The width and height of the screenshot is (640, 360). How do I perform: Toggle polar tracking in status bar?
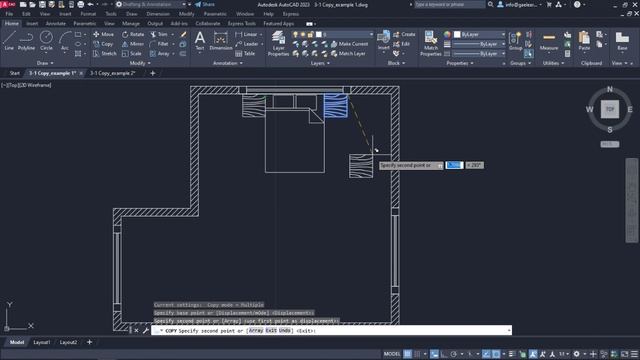[x=453, y=354]
